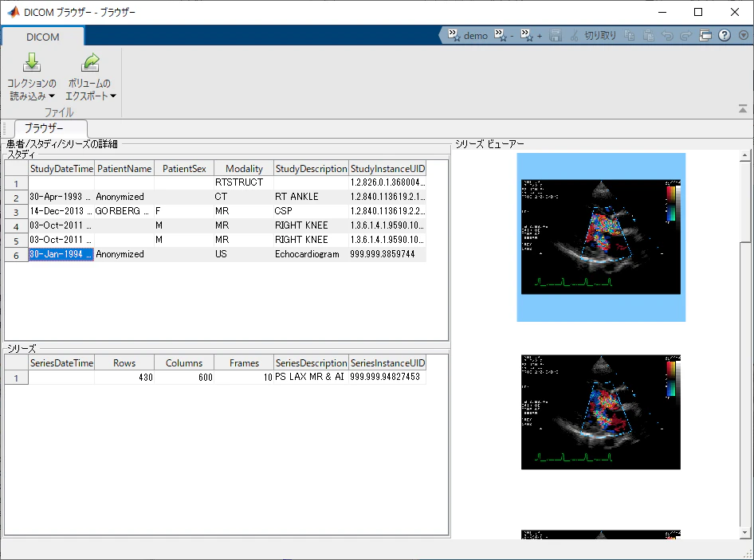Select the DICOM ribbon tab
The image size is (754, 560).
(x=43, y=37)
